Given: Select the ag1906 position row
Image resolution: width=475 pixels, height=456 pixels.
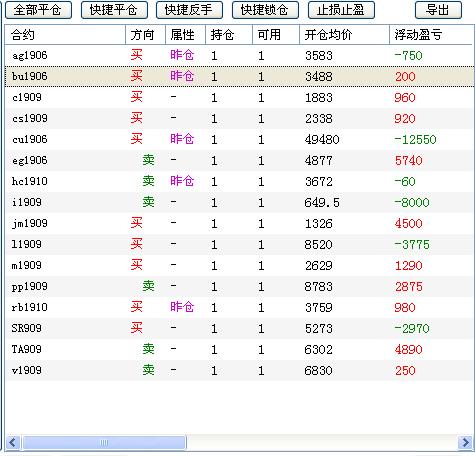Looking at the screenshot, I should point(239,55).
